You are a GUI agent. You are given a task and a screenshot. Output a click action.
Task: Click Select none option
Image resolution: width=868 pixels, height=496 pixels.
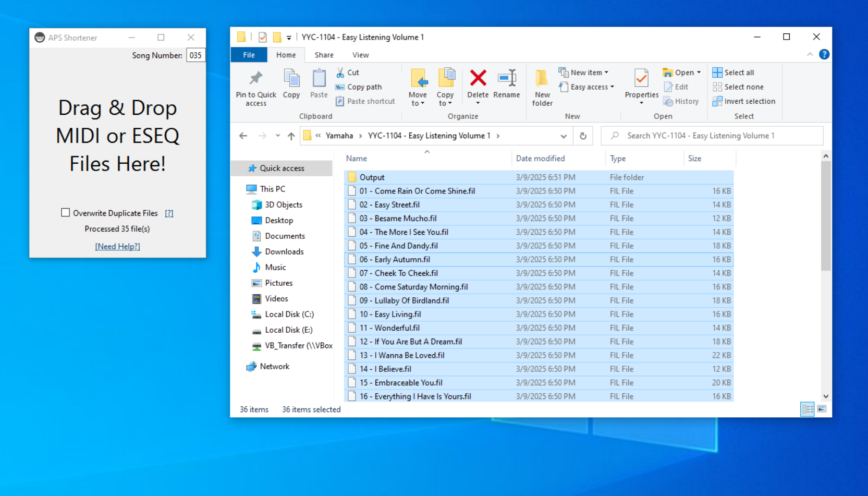tap(738, 87)
